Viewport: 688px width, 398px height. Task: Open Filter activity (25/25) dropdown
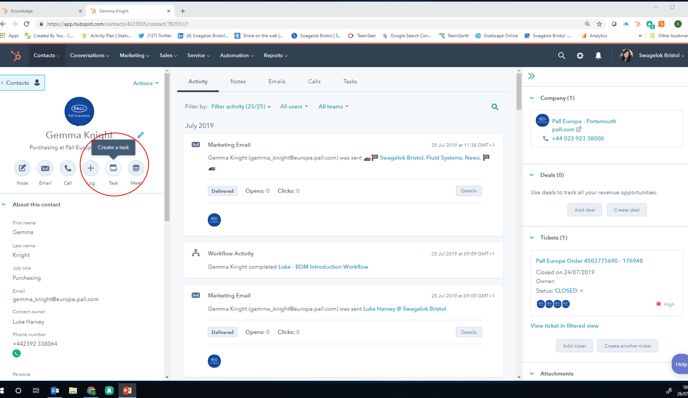241,107
